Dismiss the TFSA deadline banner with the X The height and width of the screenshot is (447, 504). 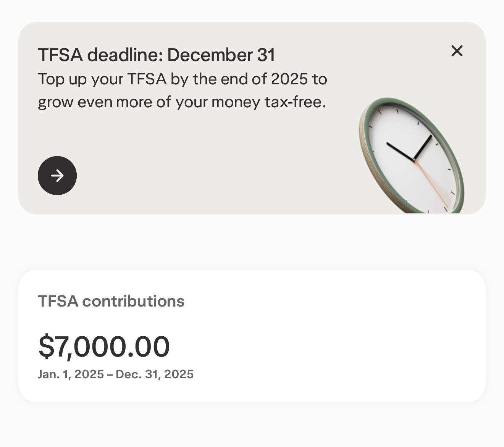tap(457, 51)
